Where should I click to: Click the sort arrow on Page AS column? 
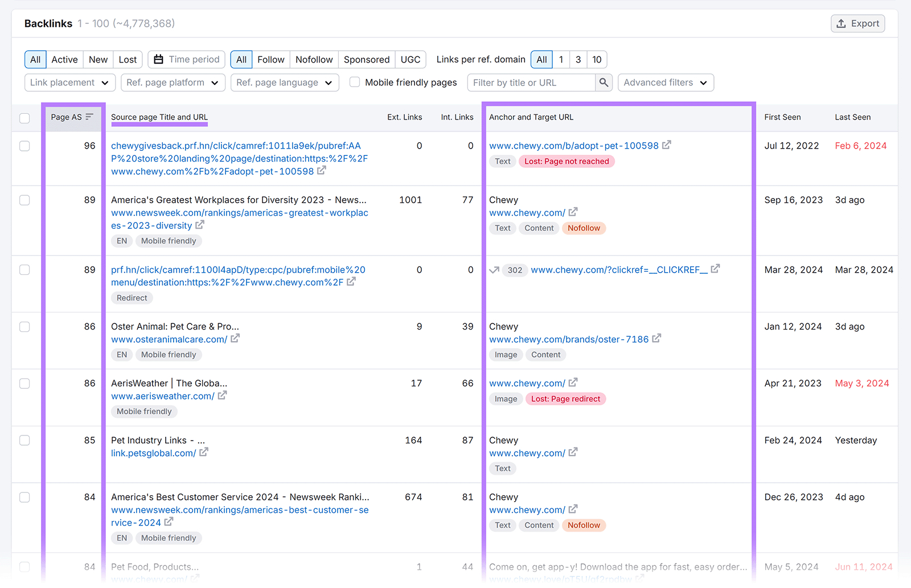tap(89, 116)
